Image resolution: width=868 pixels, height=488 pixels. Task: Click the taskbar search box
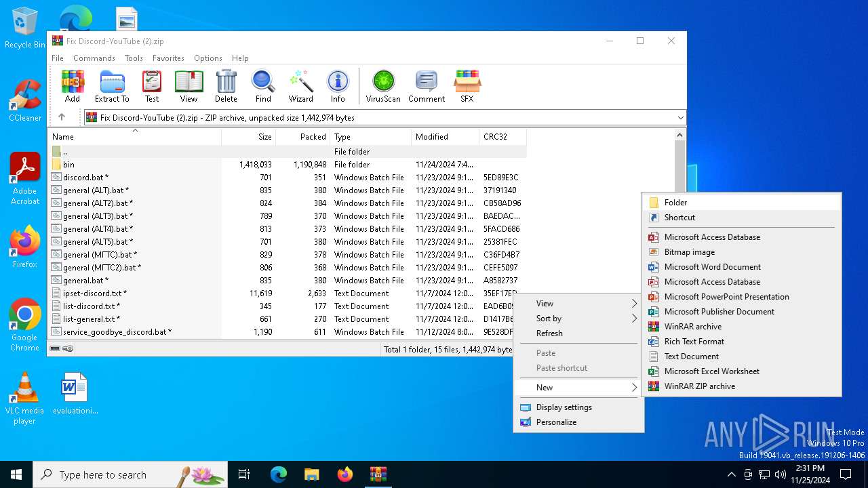130,474
